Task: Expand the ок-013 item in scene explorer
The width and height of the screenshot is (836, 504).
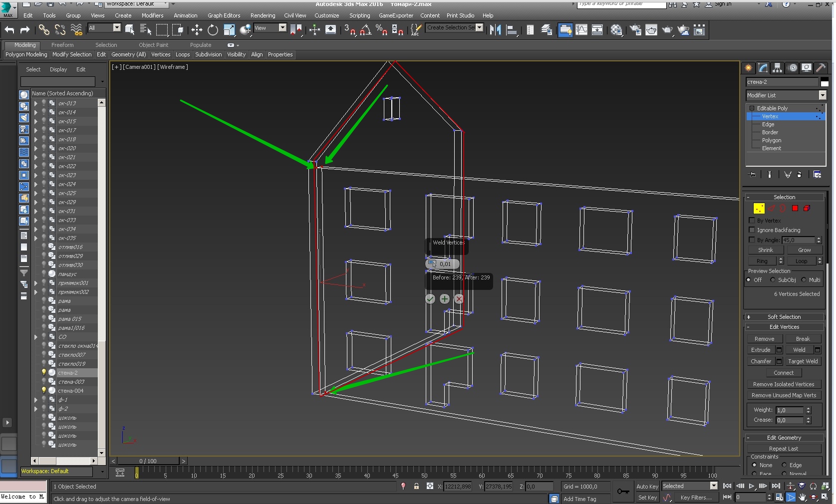Action: [35, 103]
